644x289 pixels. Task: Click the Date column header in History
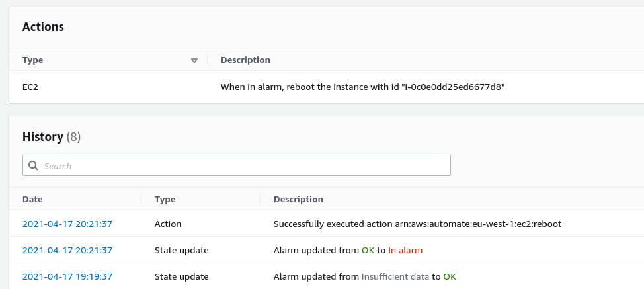point(33,199)
